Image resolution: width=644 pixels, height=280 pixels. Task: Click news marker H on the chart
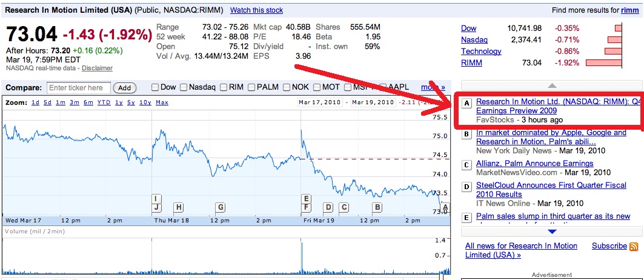coord(178,207)
